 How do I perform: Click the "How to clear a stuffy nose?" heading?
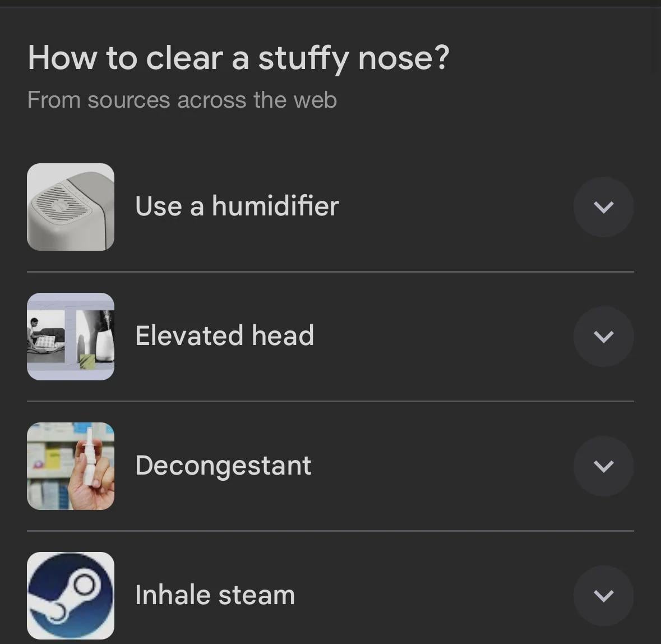[238, 58]
